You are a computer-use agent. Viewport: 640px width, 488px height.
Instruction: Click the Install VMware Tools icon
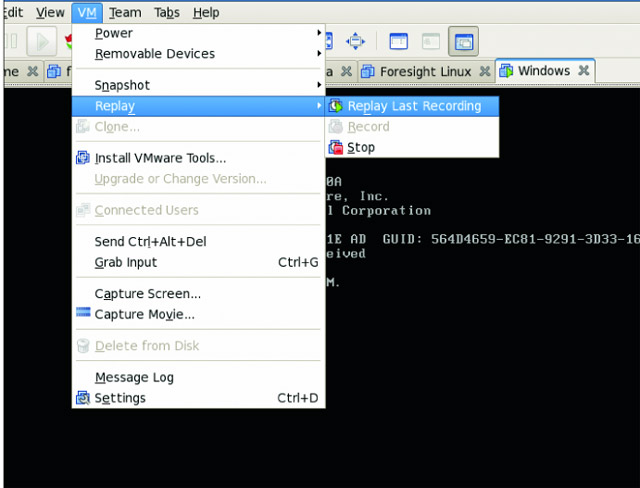pos(83,158)
